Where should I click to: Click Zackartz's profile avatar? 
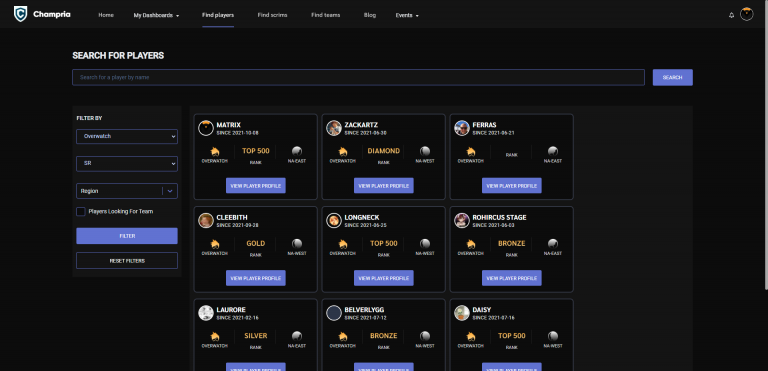(334, 128)
